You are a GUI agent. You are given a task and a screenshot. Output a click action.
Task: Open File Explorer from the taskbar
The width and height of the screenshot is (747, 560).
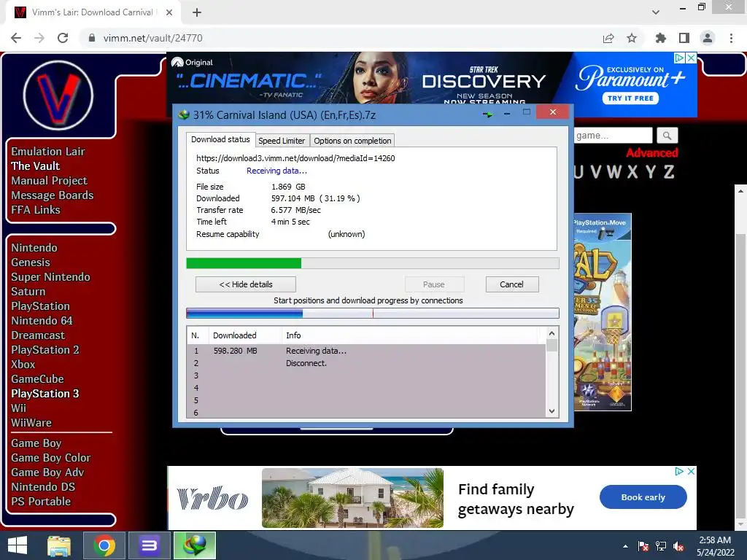click(x=59, y=545)
